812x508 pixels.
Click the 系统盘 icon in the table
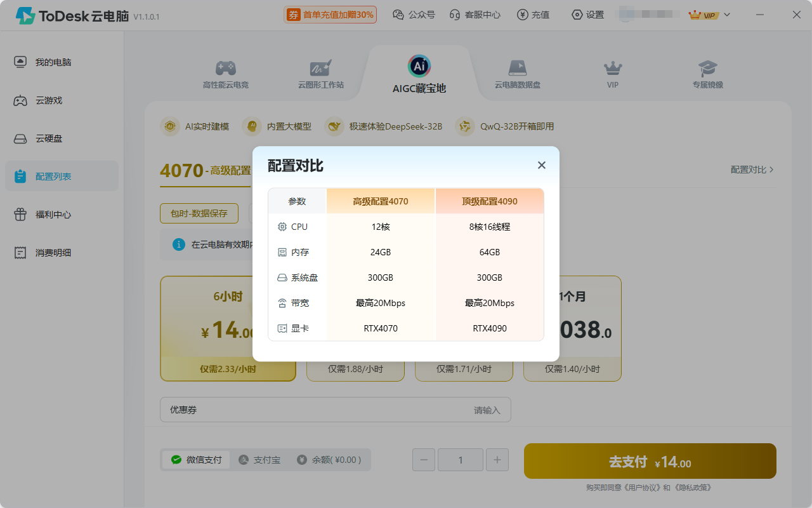point(282,277)
